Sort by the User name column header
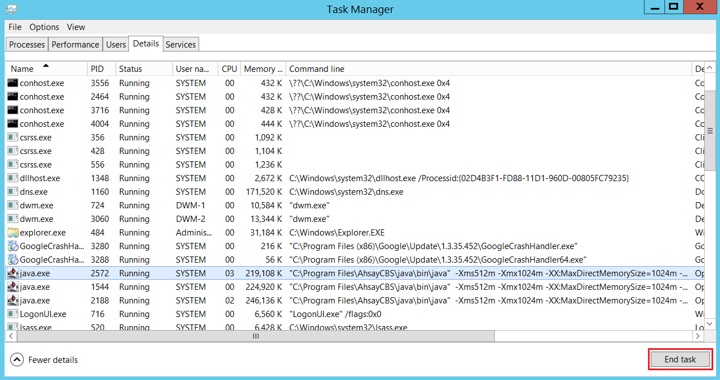Screen dimensions: 720x380 pyautogui.click(x=195, y=69)
